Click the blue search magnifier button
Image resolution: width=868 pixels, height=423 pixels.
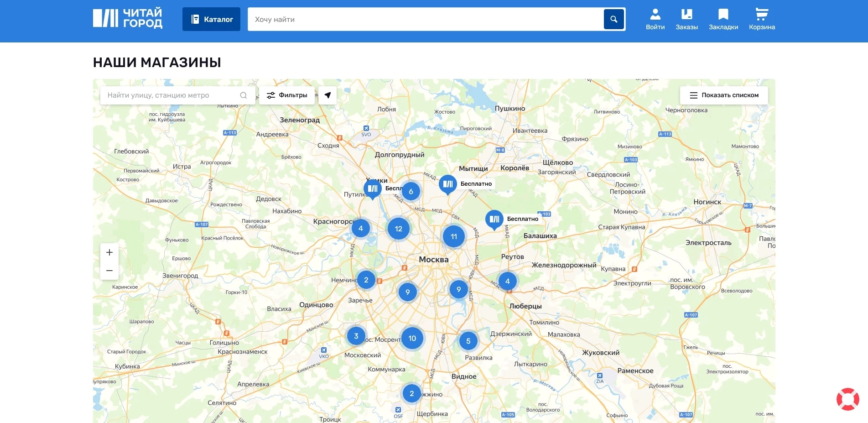(x=613, y=19)
